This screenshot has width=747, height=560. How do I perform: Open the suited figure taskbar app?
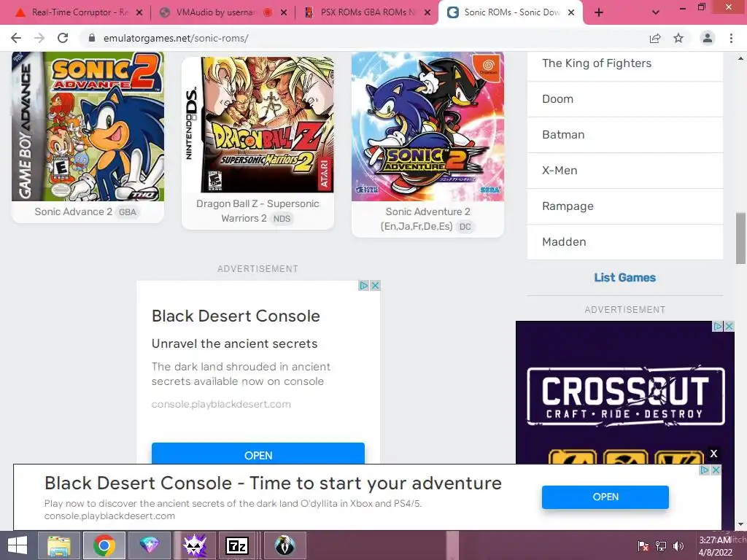(285, 545)
